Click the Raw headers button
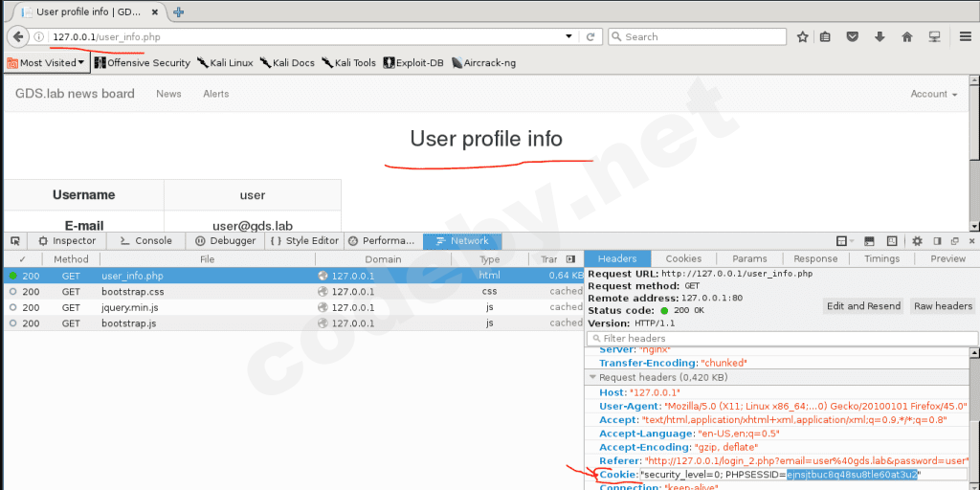 (943, 305)
